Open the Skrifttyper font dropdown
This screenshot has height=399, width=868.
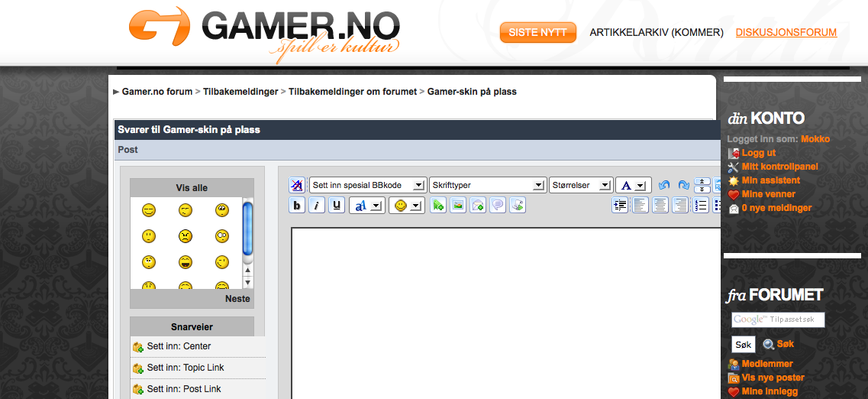point(487,185)
